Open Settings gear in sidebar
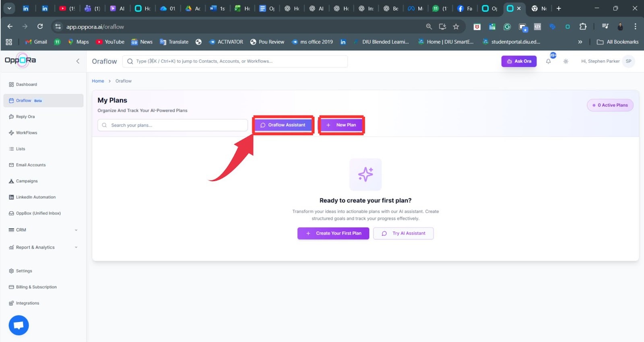644x342 pixels. click(x=24, y=271)
